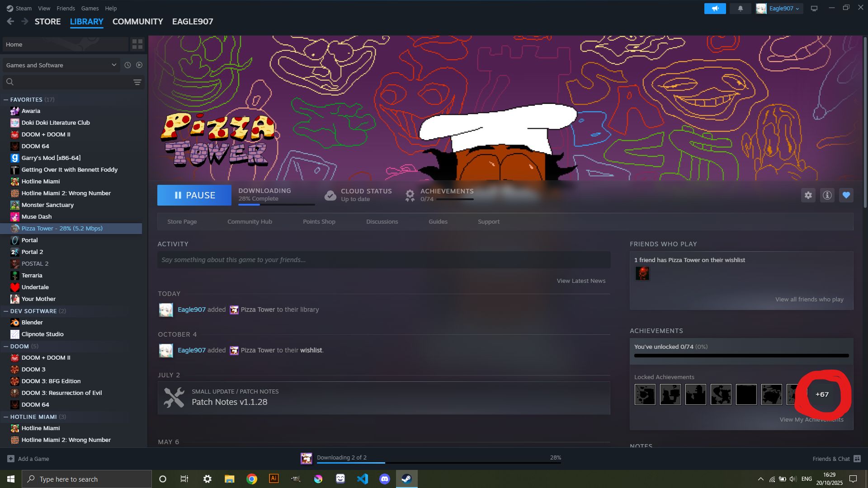This screenshot has width=868, height=488.
Task: Collapse the FAVORITES category
Action: pos(6,99)
